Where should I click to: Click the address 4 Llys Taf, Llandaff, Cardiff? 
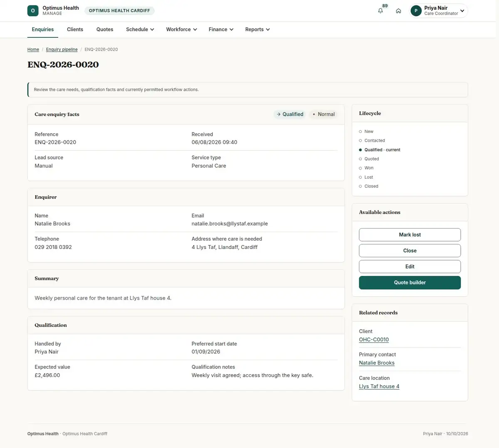coord(225,247)
